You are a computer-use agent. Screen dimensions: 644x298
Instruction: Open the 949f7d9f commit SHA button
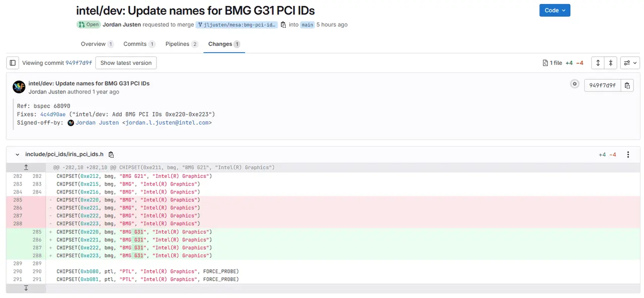point(602,85)
